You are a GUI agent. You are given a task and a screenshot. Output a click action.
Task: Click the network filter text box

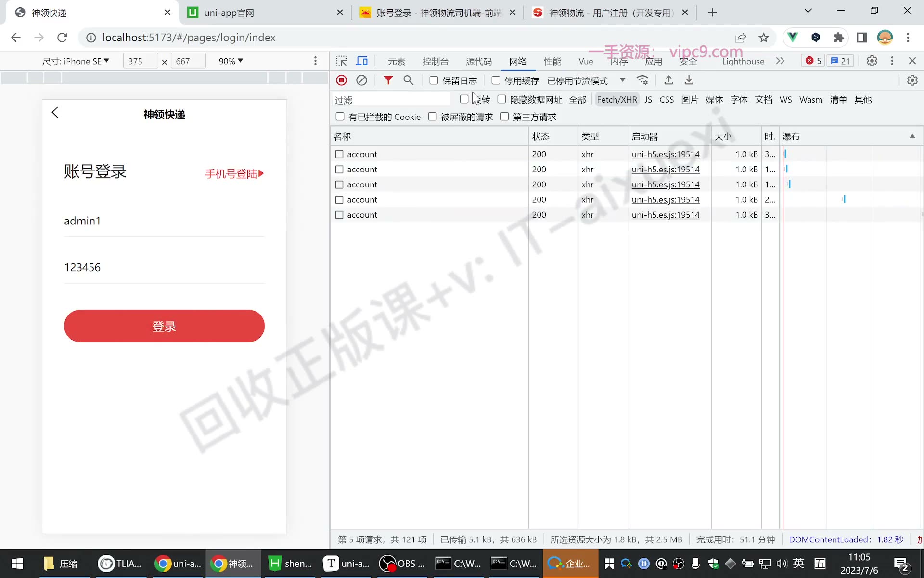(391, 100)
